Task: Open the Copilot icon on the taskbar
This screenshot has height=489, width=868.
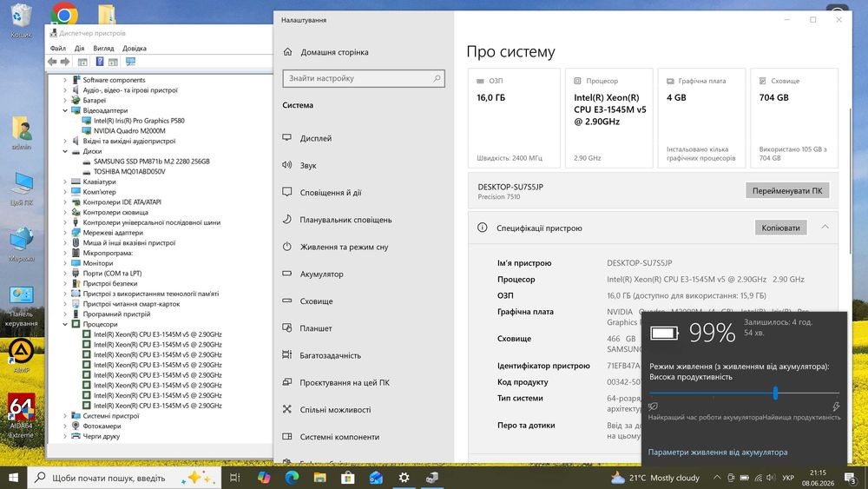Action: pos(264,478)
